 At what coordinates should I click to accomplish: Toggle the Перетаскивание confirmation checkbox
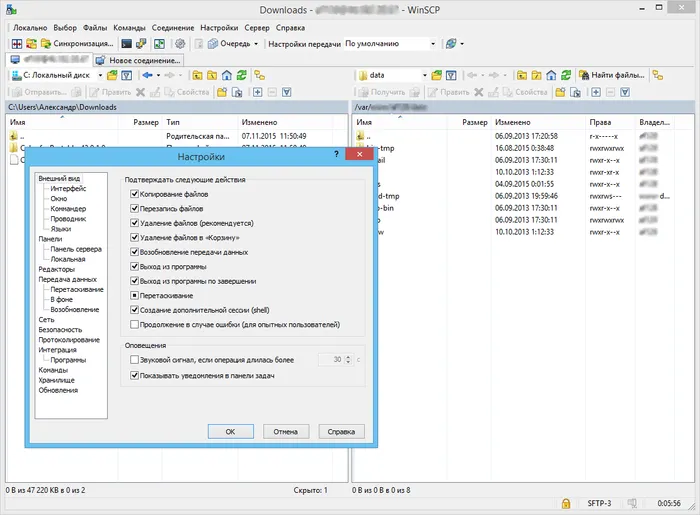[134, 295]
